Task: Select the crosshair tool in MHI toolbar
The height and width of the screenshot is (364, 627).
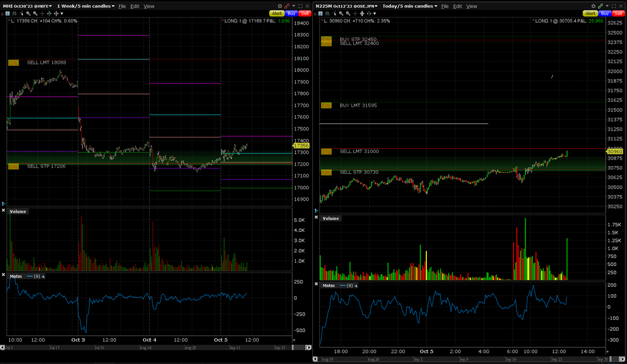Action: 42,13
